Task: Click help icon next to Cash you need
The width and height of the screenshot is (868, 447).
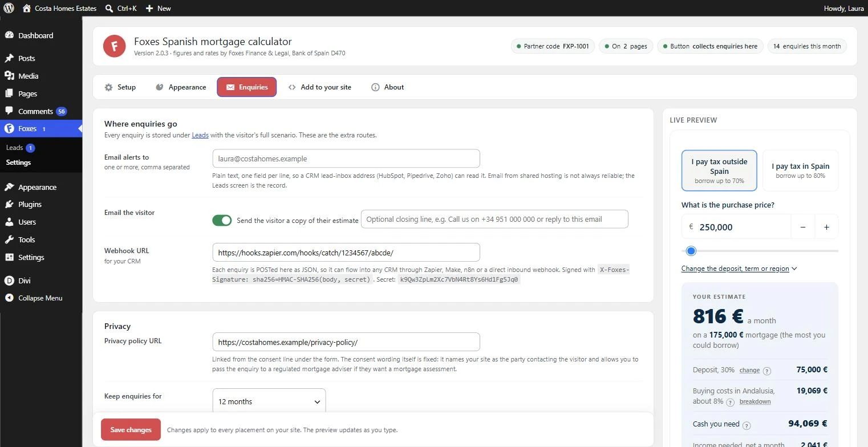Action: (747, 425)
